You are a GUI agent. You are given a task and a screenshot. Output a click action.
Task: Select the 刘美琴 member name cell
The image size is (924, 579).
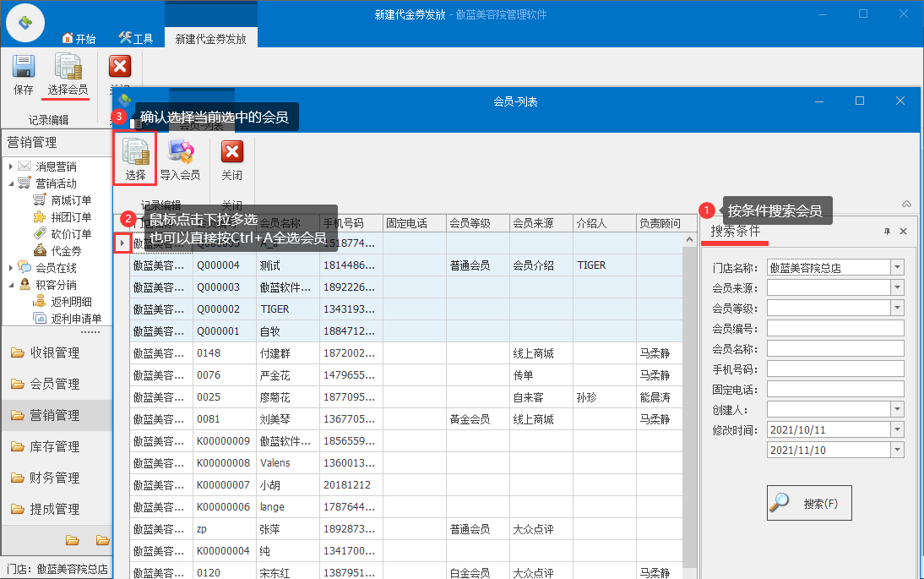[288, 419]
